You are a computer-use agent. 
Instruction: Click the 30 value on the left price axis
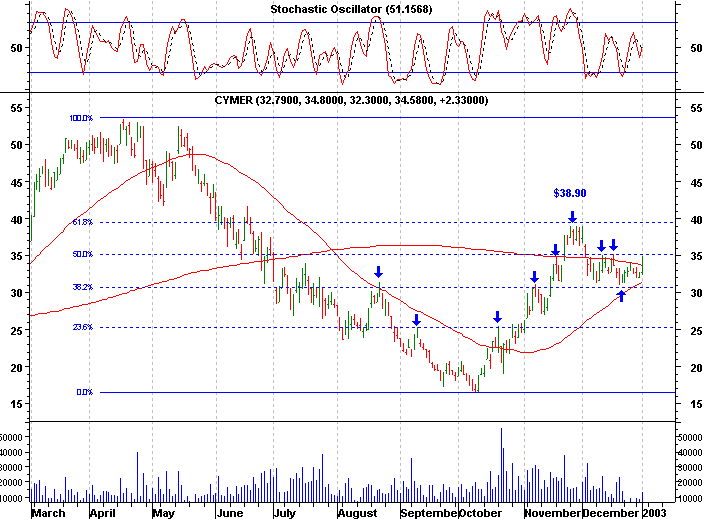(16, 293)
